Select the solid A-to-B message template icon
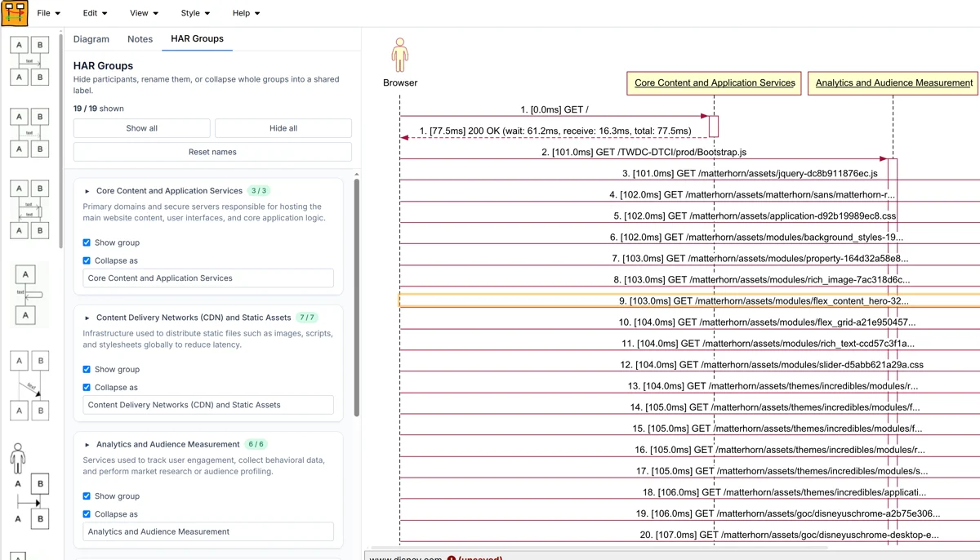 tap(29, 60)
